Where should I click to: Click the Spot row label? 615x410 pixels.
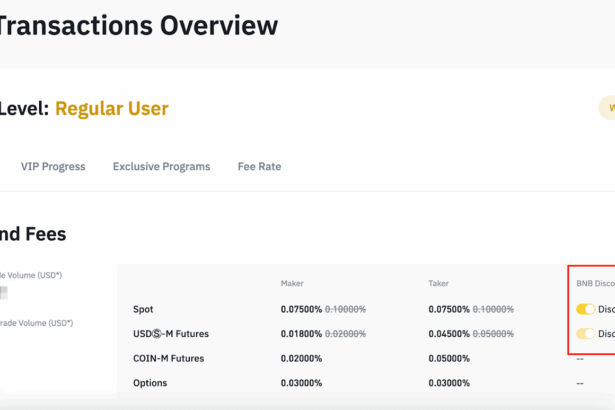[x=144, y=310]
